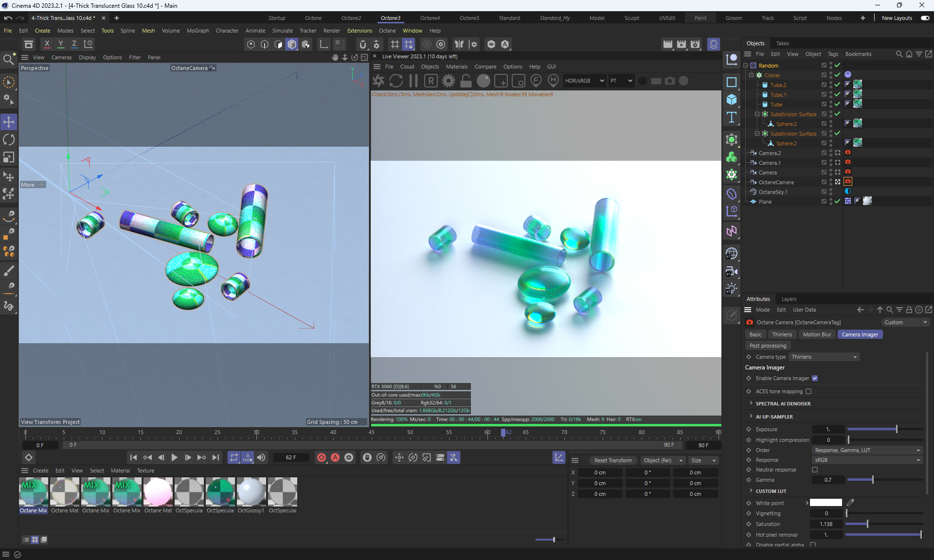The image size is (934, 560).
Task: Enable ACES tone mapping checkbox
Action: 808,391
